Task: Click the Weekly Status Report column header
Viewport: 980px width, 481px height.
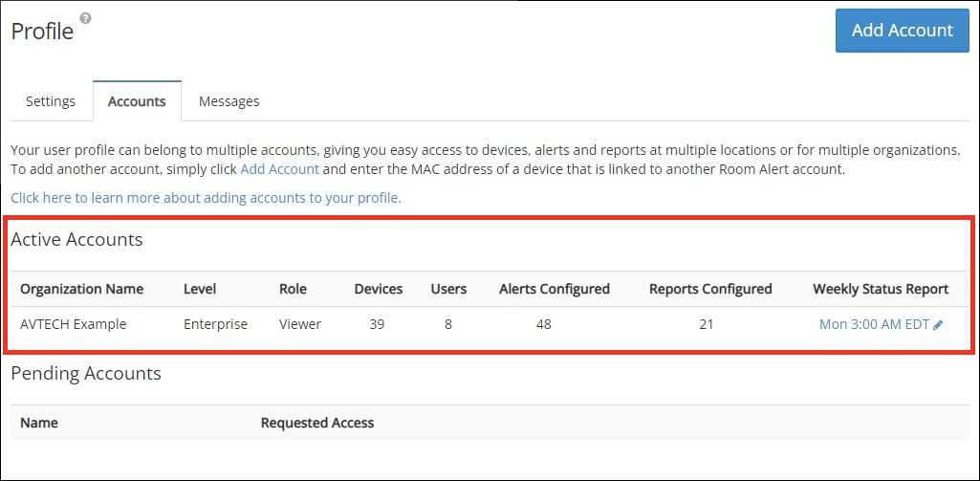Action: tap(881, 289)
